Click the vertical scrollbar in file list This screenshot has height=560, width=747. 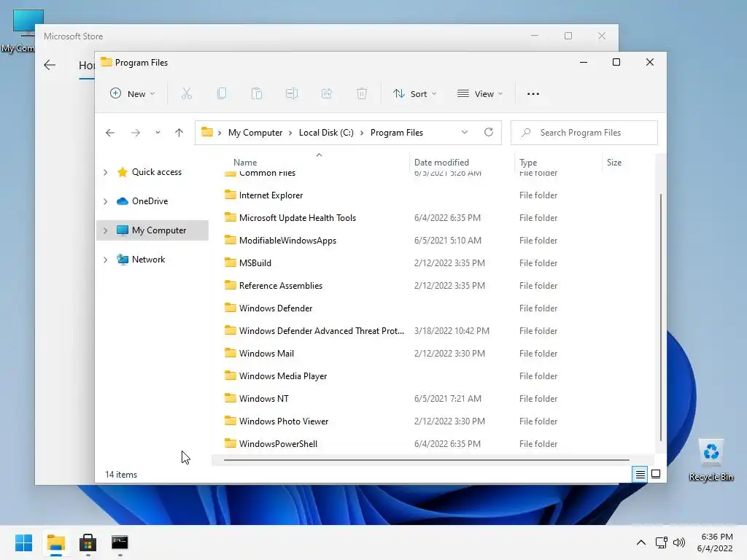pos(661,317)
